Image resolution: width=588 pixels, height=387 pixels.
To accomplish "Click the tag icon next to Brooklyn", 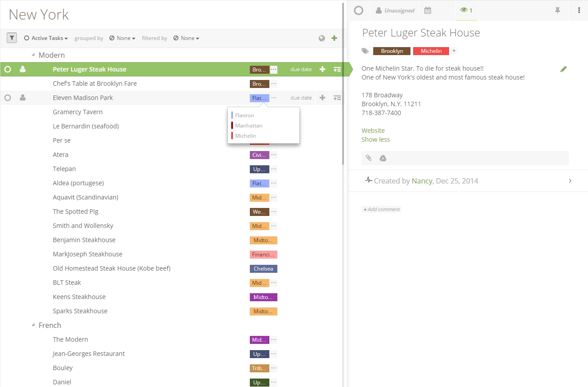I will click(x=365, y=51).
